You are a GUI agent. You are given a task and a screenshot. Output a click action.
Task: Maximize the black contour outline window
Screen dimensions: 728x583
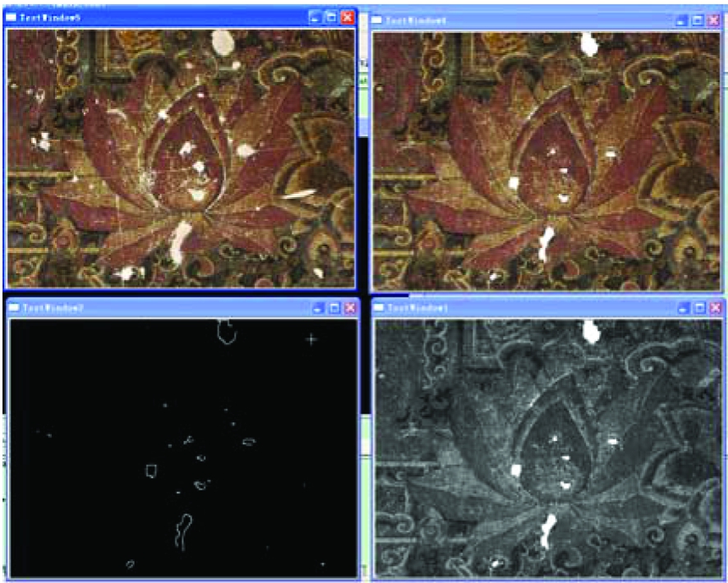tap(334, 307)
